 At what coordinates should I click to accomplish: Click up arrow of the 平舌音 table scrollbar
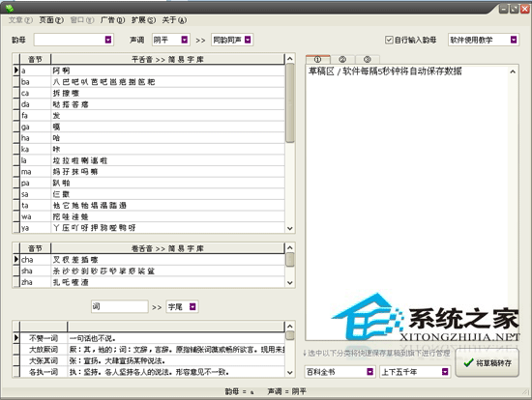tap(290, 59)
